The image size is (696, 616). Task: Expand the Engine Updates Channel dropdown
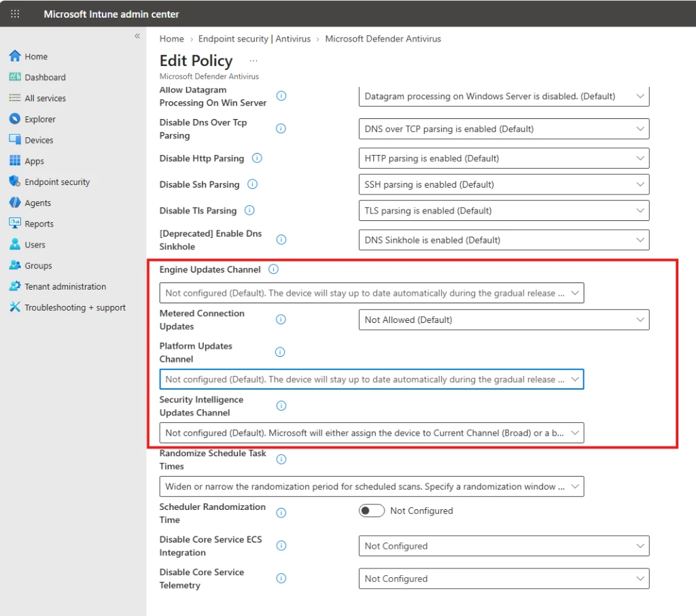[x=372, y=293]
